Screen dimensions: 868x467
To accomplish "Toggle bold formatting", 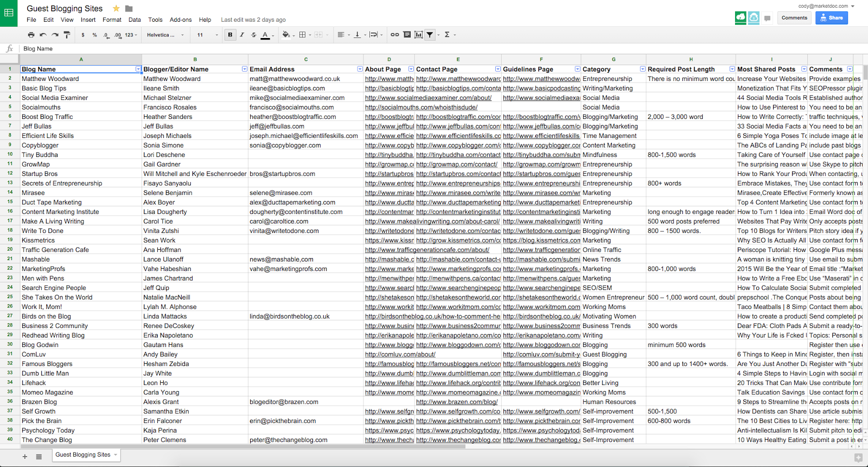I will tap(230, 35).
